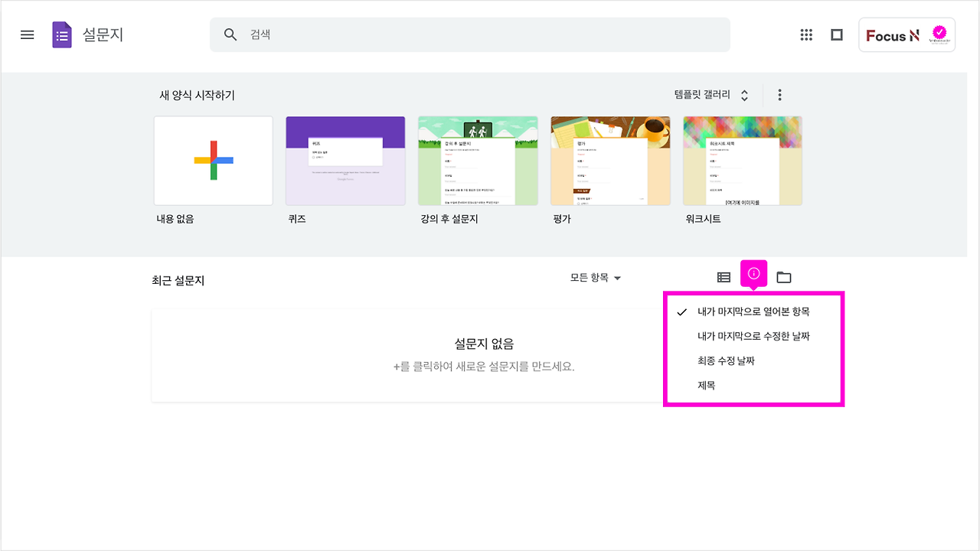Click the search magnifier icon
The image size is (980, 551).
(x=230, y=34)
